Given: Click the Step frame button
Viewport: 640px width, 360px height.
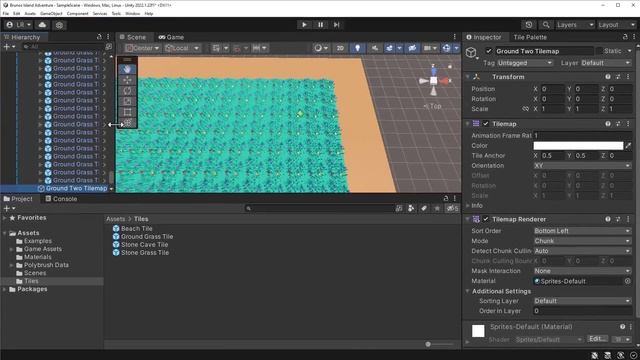Looking at the screenshot, I should pos(336,25).
